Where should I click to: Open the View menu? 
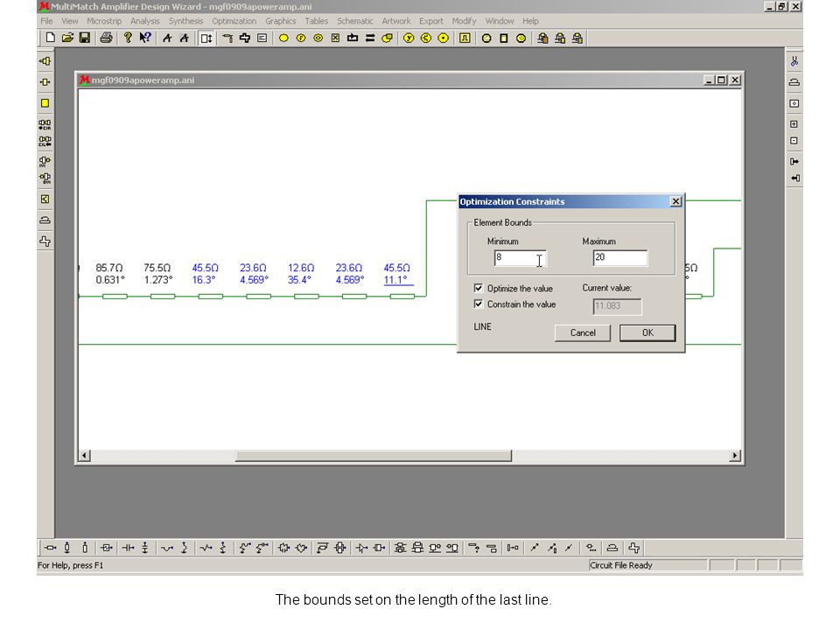coord(70,21)
